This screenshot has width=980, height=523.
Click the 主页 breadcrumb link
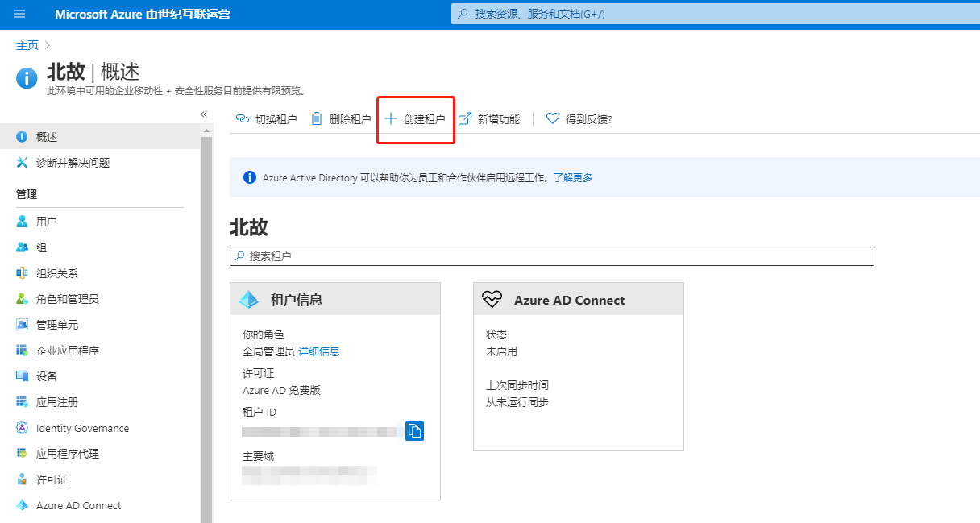27,45
